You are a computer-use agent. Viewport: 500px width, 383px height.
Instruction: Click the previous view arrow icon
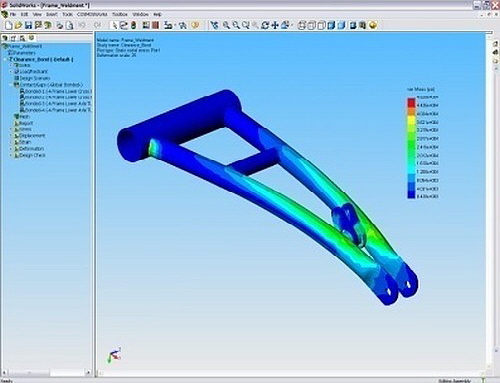tap(214, 25)
